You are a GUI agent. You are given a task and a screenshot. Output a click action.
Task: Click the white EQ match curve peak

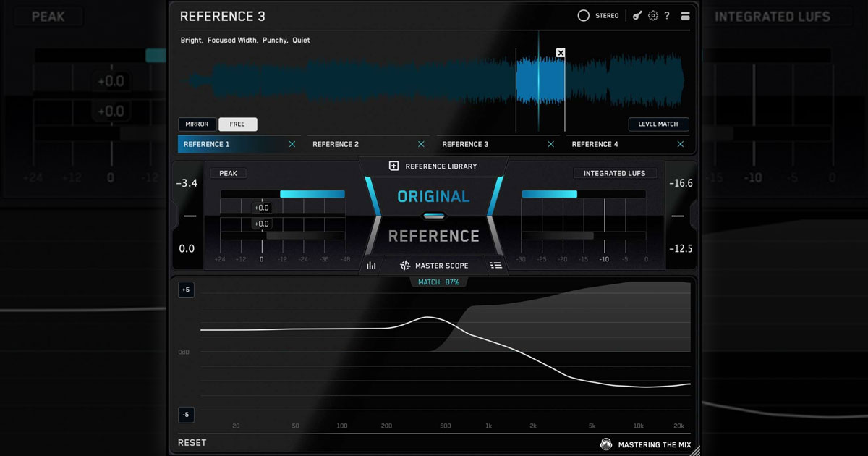(x=428, y=317)
